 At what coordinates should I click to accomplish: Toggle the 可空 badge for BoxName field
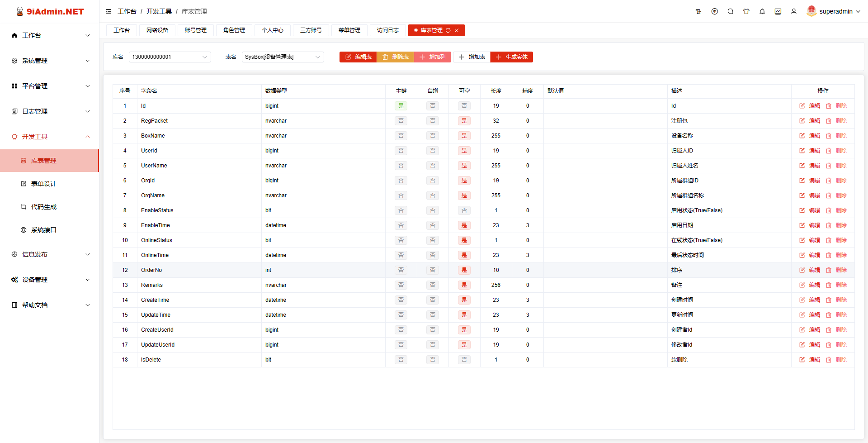(464, 135)
